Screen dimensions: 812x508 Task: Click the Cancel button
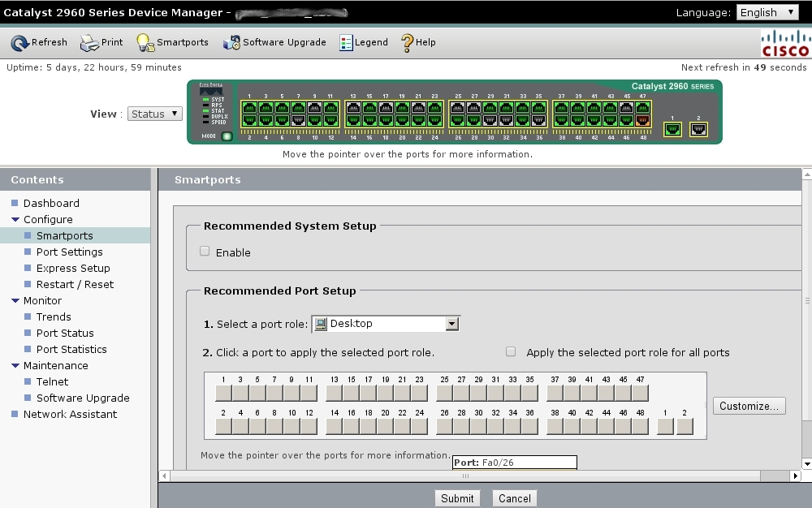pyautogui.click(x=514, y=498)
